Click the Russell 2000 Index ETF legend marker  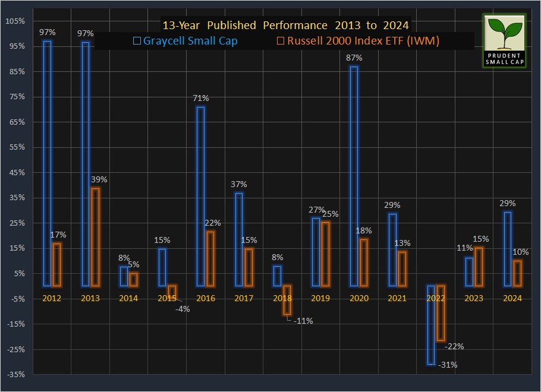(281, 40)
